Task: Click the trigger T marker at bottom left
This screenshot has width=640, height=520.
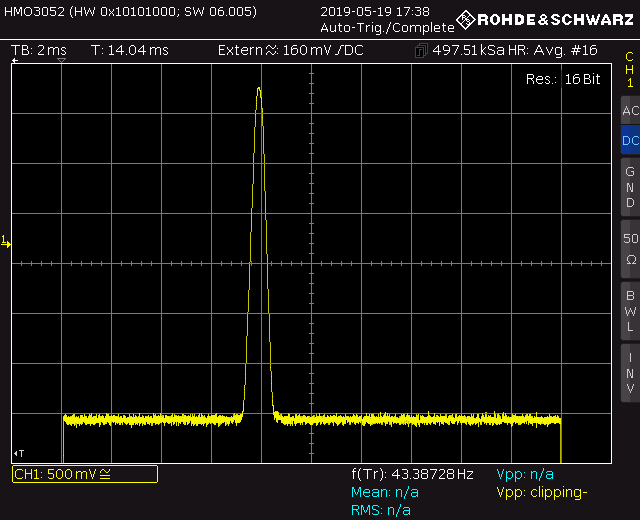Action: [x=17, y=453]
